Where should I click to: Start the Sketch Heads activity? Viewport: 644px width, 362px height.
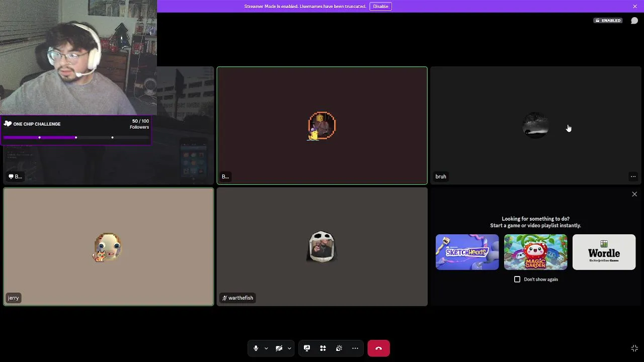pyautogui.click(x=467, y=252)
